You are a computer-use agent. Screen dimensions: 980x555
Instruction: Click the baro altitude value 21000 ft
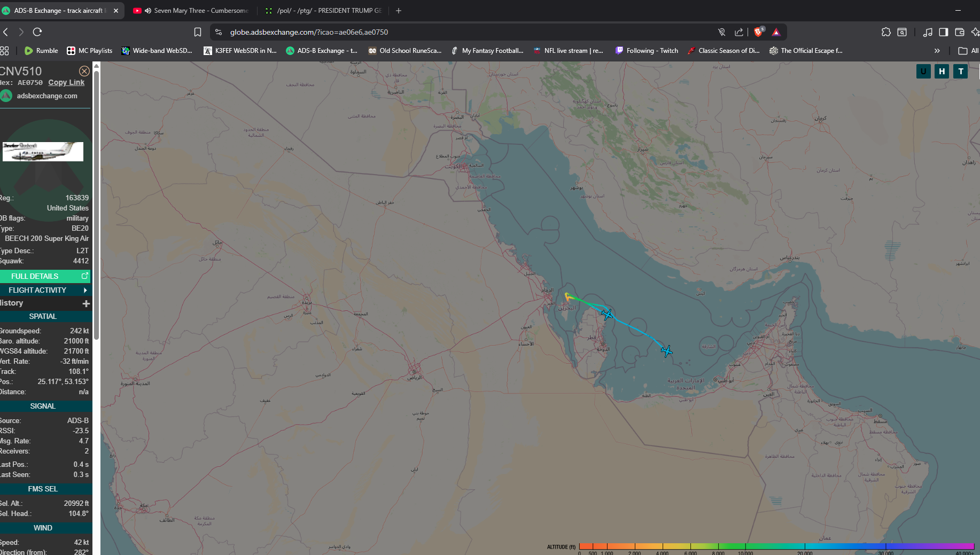tap(76, 341)
